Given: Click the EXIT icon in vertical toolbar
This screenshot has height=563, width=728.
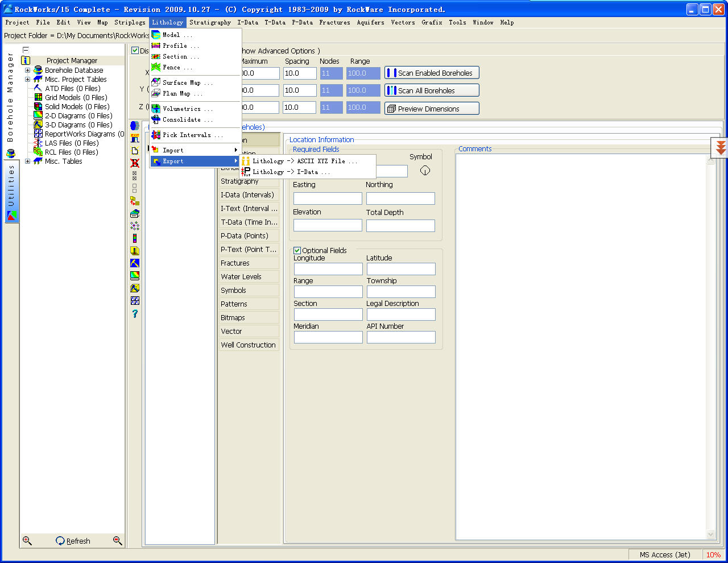Looking at the screenshot, I should point(135,138).
